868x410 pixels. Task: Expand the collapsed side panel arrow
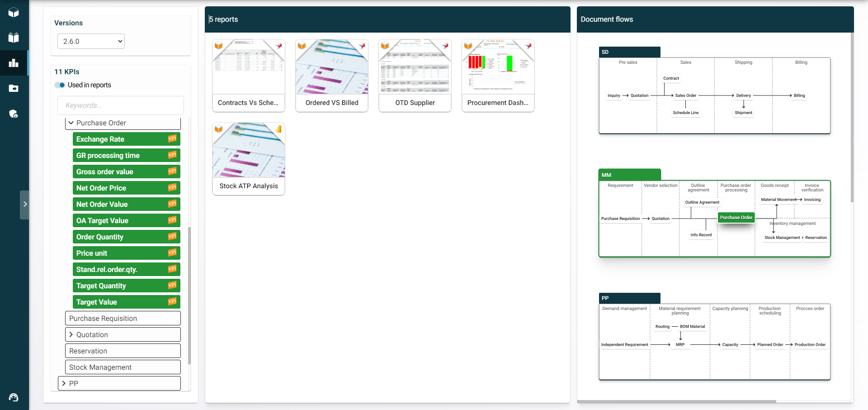(25, 205)
